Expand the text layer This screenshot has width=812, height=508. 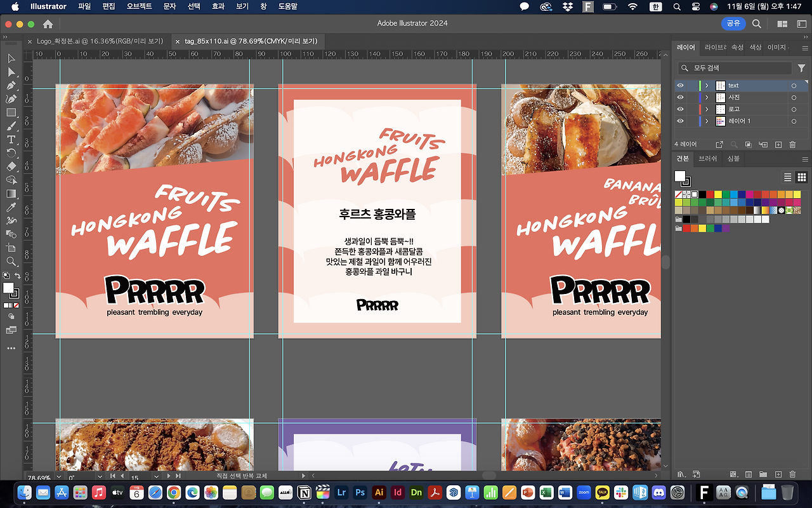707,86
